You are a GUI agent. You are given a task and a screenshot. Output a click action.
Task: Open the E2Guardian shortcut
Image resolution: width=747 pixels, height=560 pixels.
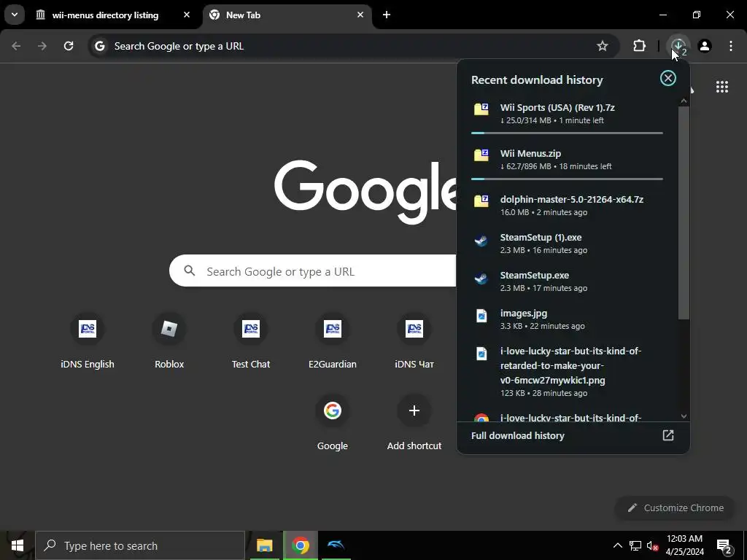click(333, 329)
